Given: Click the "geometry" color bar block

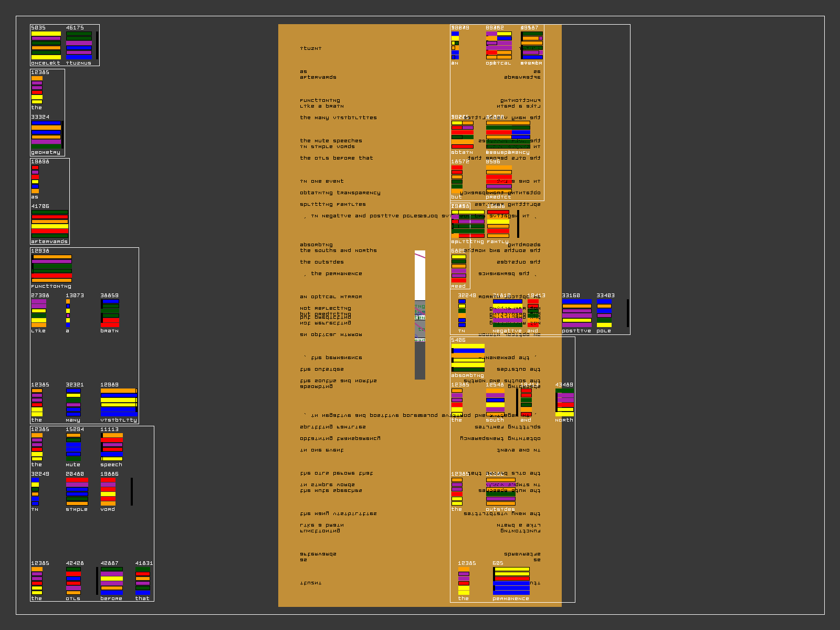Looking at the screenshot, I should click(x=46, y=134).
